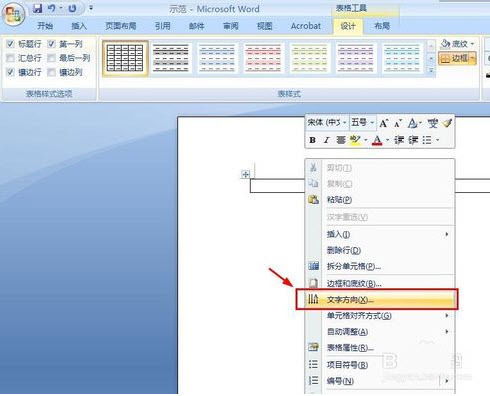Apply italic in mini toolbar
The image size is (490, 396).
[326, 140]
